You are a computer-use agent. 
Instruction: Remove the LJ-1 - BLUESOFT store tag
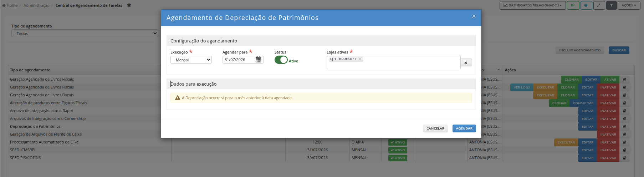(360, 59)
